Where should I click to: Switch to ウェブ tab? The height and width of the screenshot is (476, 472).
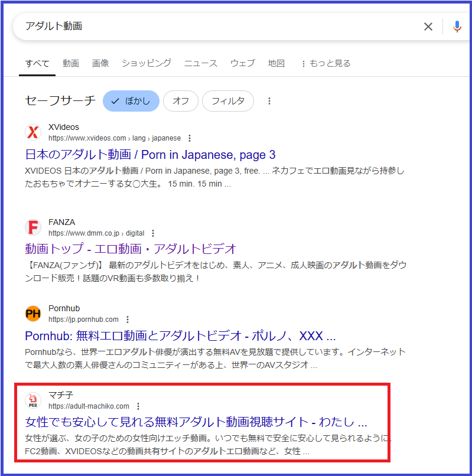[243, 63]
